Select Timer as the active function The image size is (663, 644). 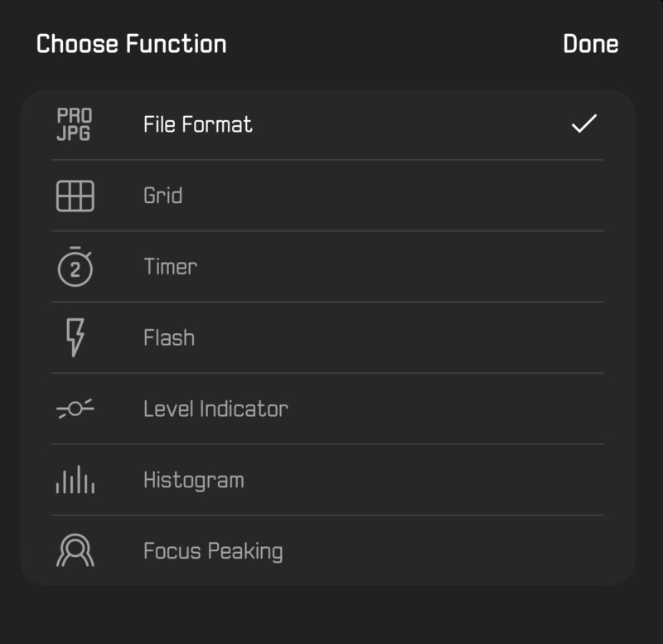pyautogui.click(x=331, y=266)
